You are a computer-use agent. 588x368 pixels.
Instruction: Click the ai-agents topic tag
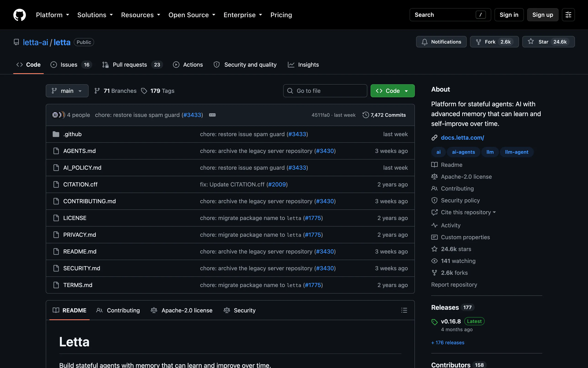[463, 152]
